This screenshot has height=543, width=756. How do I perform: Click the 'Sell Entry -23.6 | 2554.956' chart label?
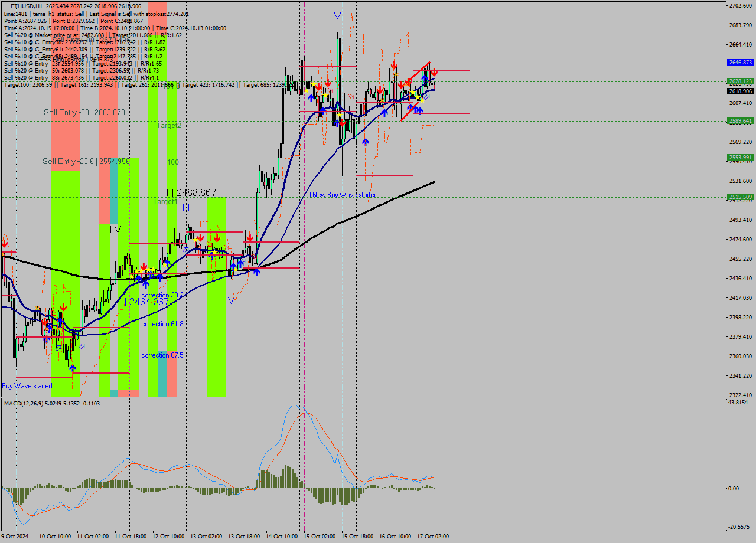click(x=86, y=161)
